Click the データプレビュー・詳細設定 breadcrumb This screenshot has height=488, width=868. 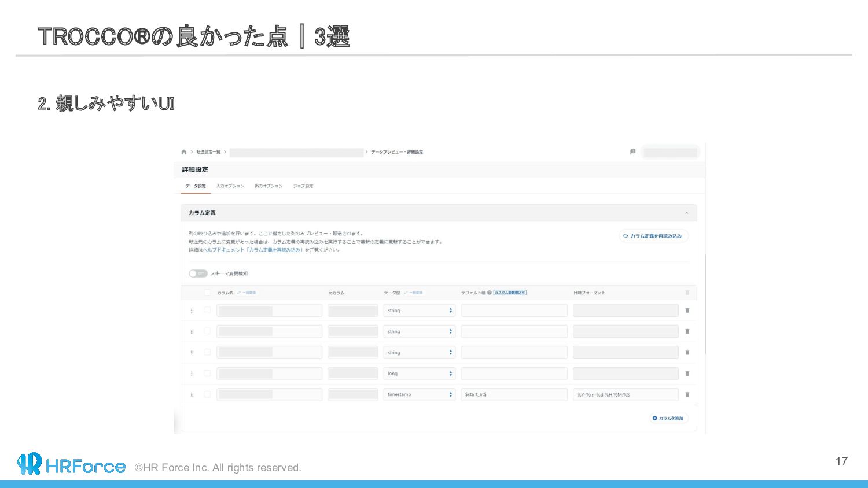click(397, 152)
